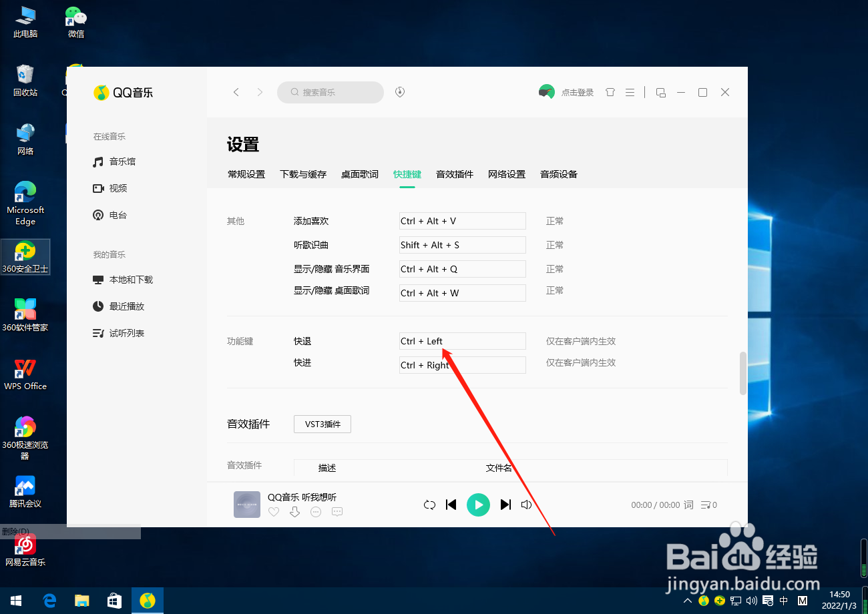Open 最近播放 in sidebar
Viewport: 868px width, 614px height.
[x=118, y=306]
